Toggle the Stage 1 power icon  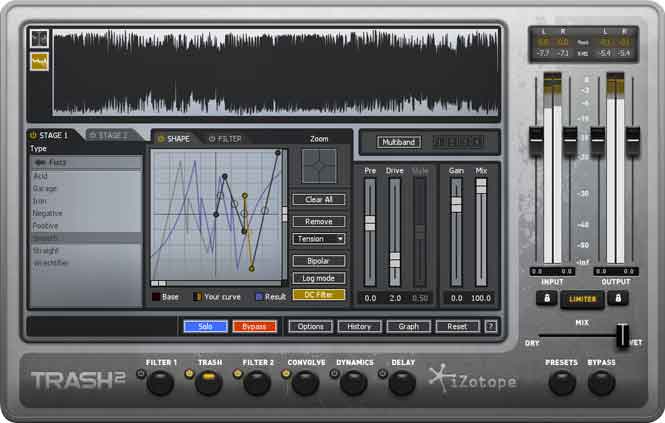pos(33,135)
